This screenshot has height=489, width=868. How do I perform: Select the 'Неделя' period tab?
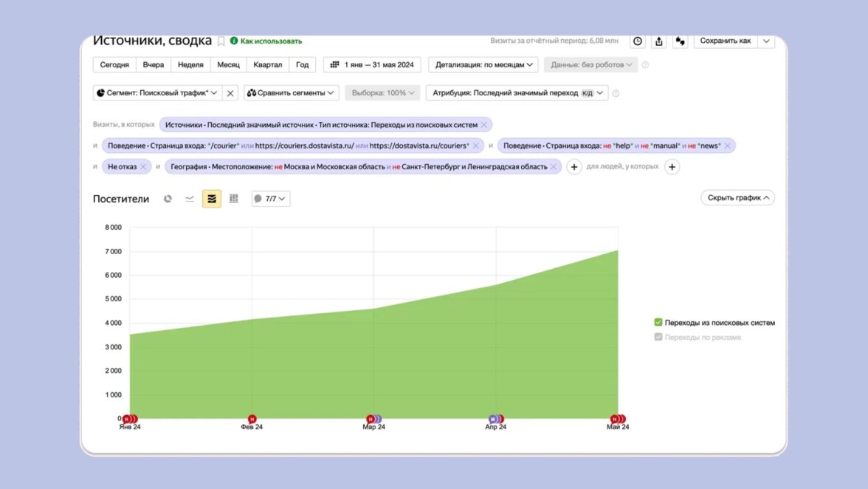pyautogui.click(x=190, y=65)
